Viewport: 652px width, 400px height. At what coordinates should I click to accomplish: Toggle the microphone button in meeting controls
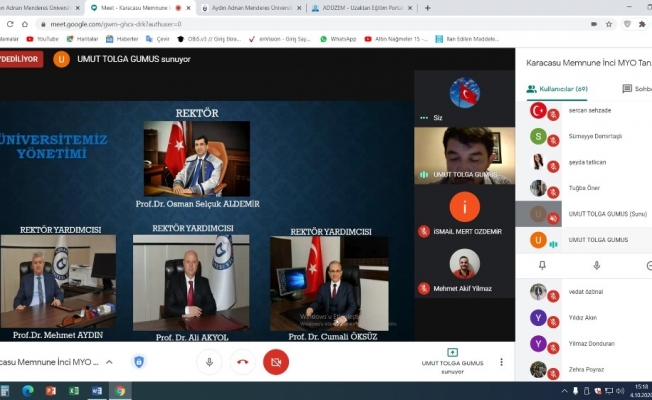click(x=209, y=361)
